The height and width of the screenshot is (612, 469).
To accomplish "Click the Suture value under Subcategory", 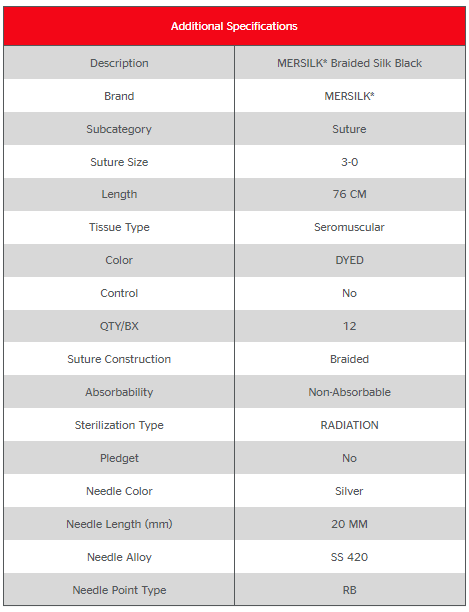I will point(349,129).
